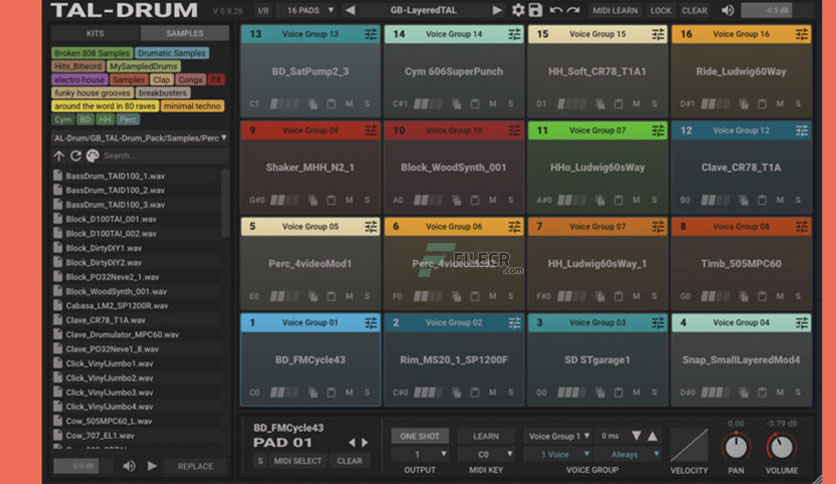Solo pad HHo_Ludwig60sWay

coord(654,200)
